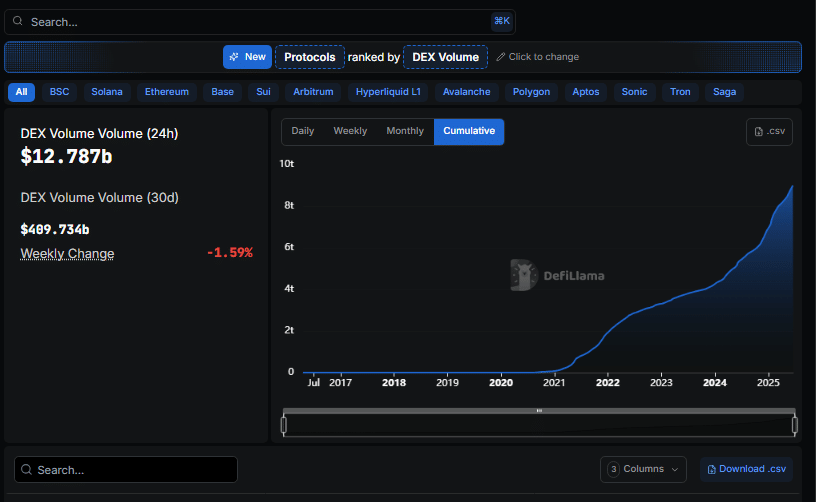The height and width of the screenshot is (502, 816).
Task: Filter by Sonic chain
Action: point(634,92)
